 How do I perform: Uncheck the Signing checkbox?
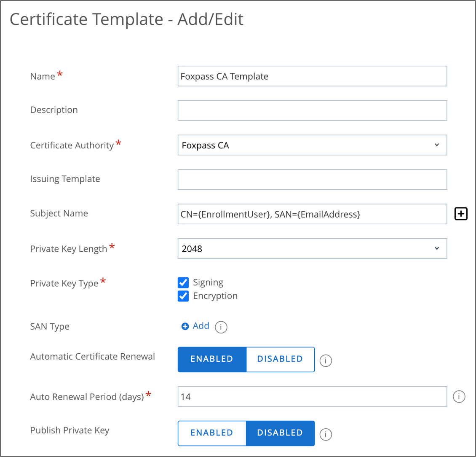pos(183,282)
